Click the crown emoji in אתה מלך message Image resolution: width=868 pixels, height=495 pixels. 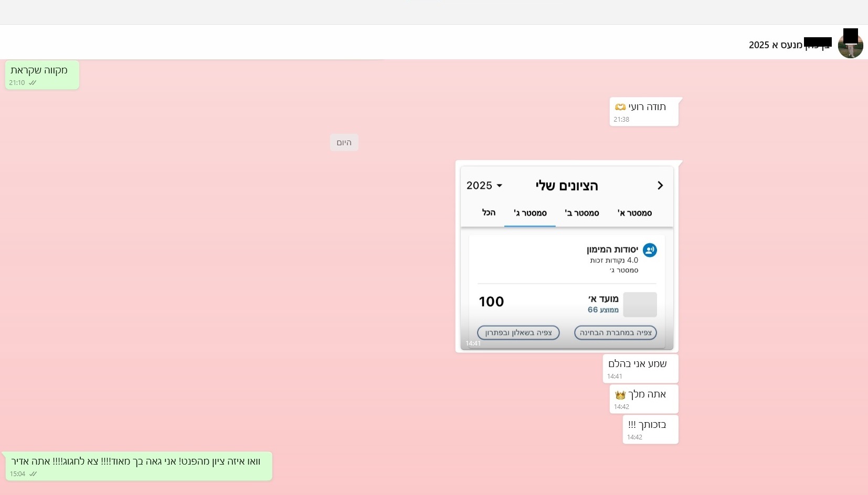click(x=620, y=395)
